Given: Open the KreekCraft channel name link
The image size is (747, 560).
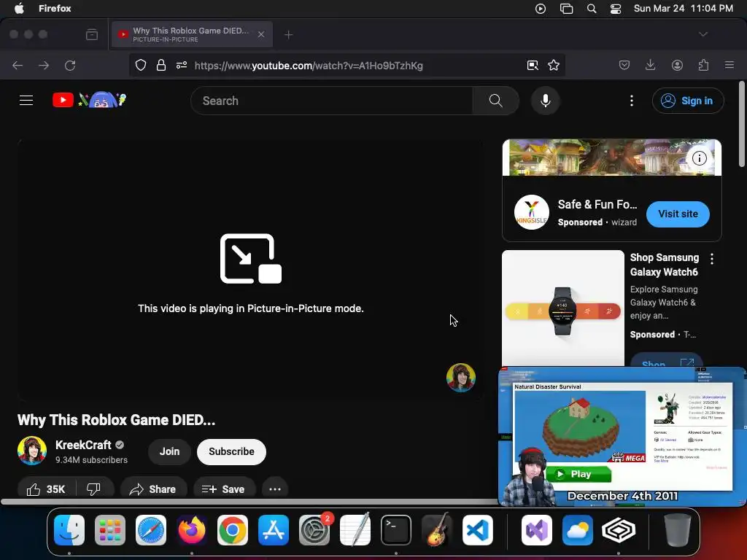Looking at the screenshot, I should tap(83, 445).
